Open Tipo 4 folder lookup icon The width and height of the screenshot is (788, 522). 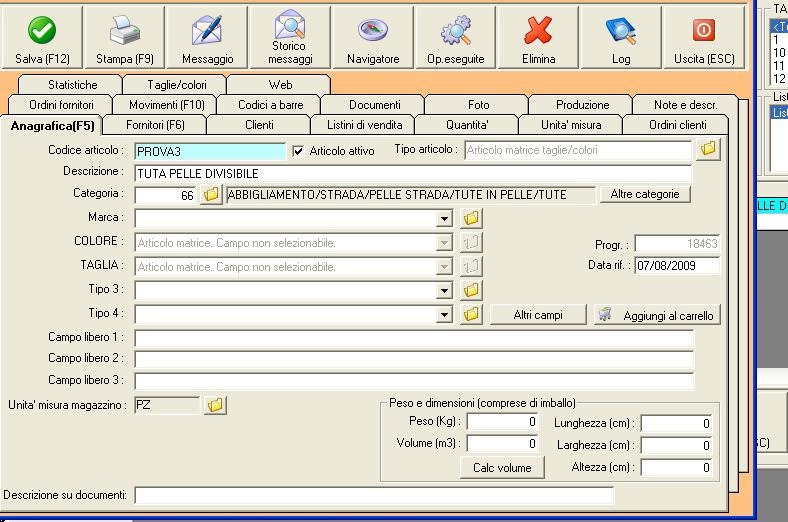[x=471, y=314]
